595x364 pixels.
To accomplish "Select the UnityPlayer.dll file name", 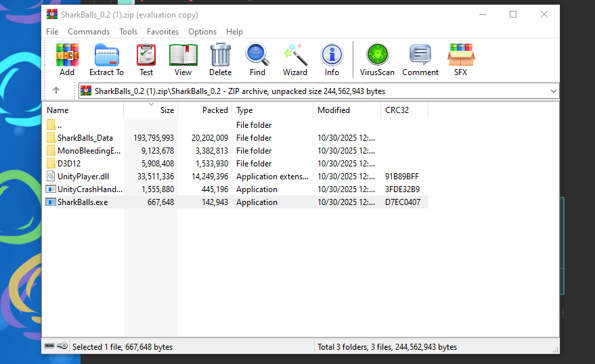I will (83, 177).
